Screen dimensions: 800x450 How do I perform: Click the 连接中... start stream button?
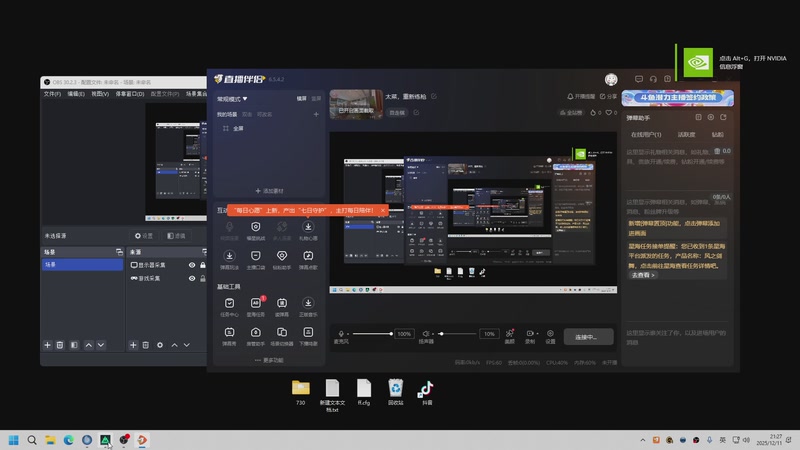588,337
